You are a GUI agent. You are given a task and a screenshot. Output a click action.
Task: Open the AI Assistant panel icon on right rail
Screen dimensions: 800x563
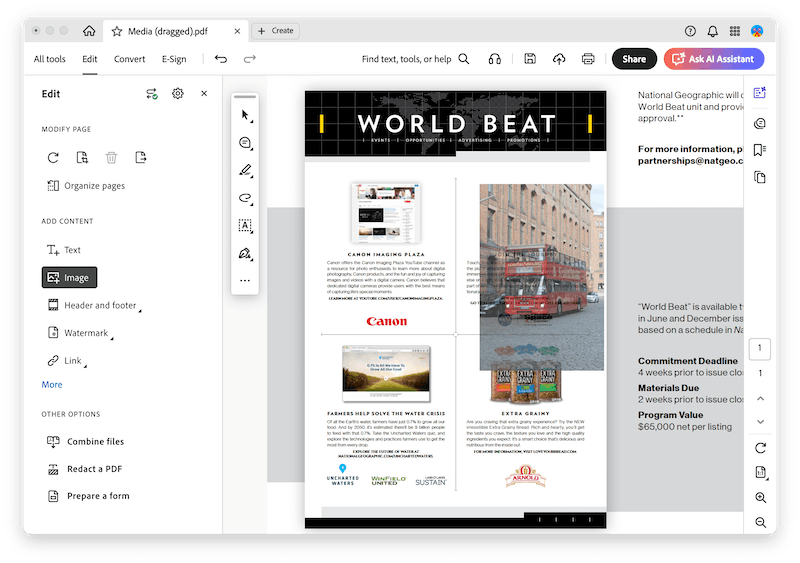tap(760, 93)
